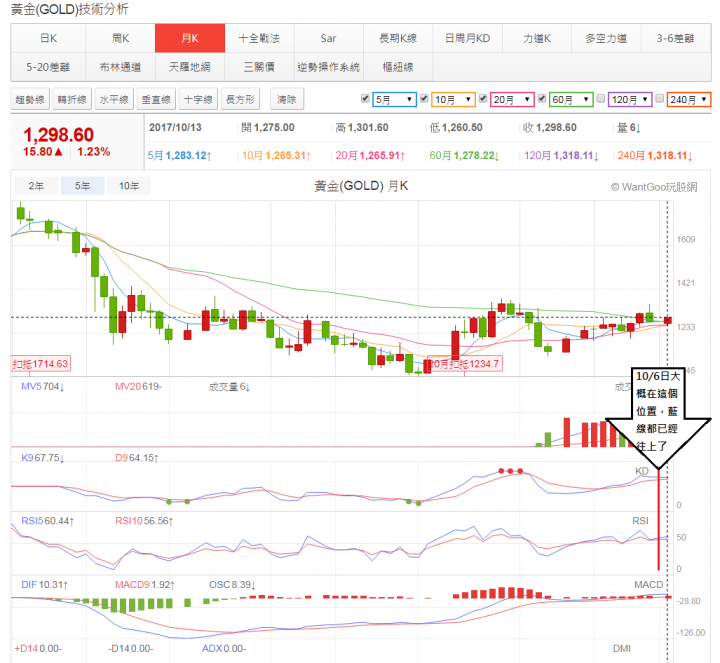
Task: Click the 10月 1,265.31 average value
Action: pyautogui.click(x=276, y=156)
